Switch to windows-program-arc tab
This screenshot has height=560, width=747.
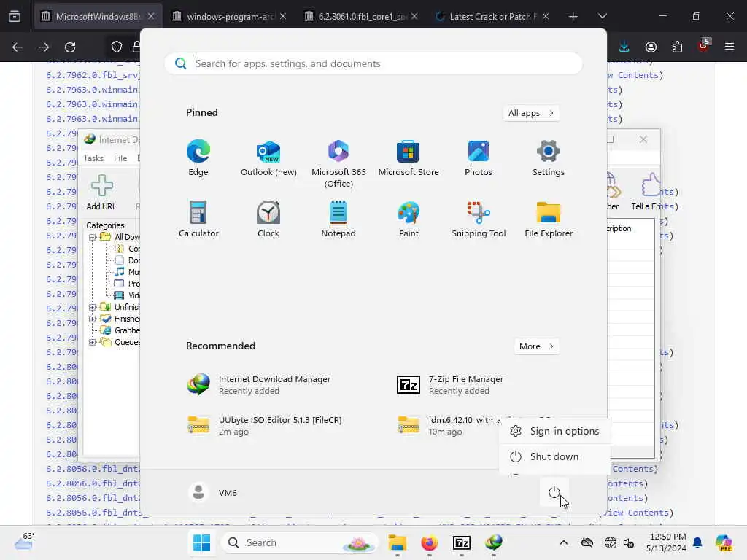(x=230, y=16)
